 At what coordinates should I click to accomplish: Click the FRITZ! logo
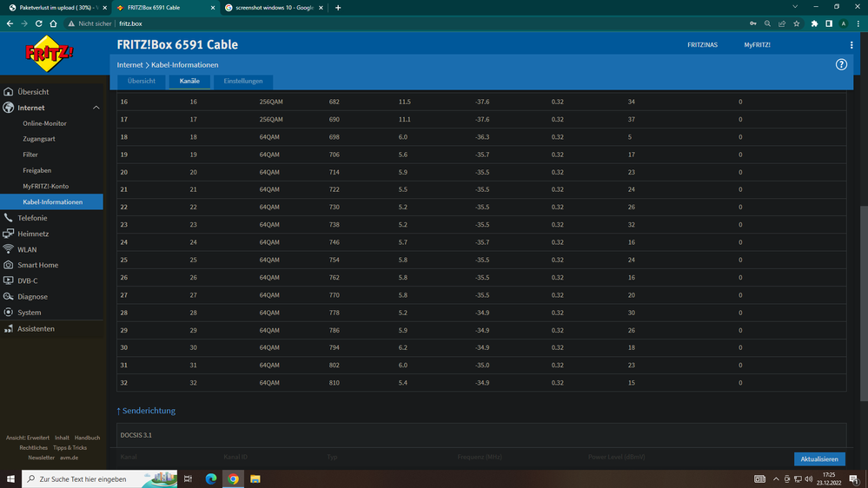click(49, 54)
